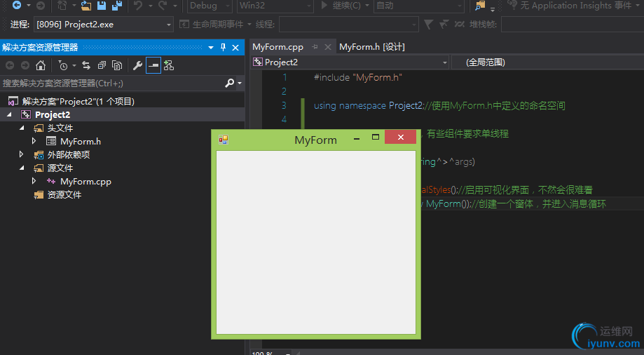Toggle the Preview Selected Items button

click(x=153, y=65)
